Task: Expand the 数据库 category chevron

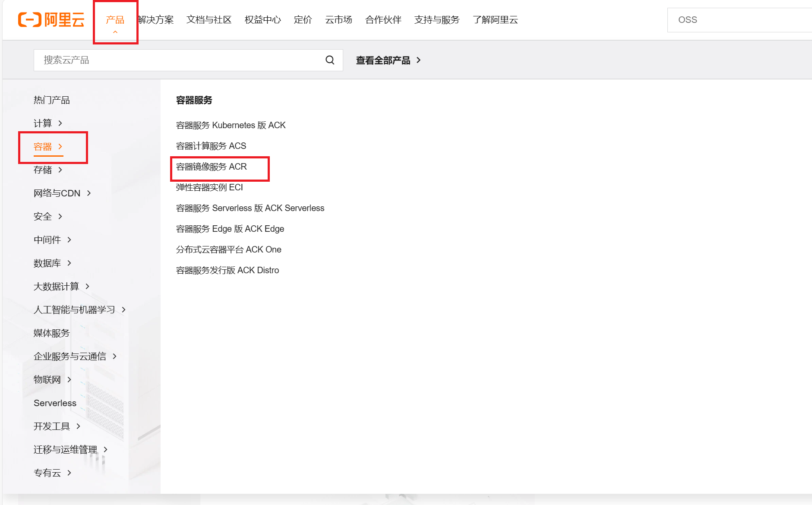Action: click(69, 263)
